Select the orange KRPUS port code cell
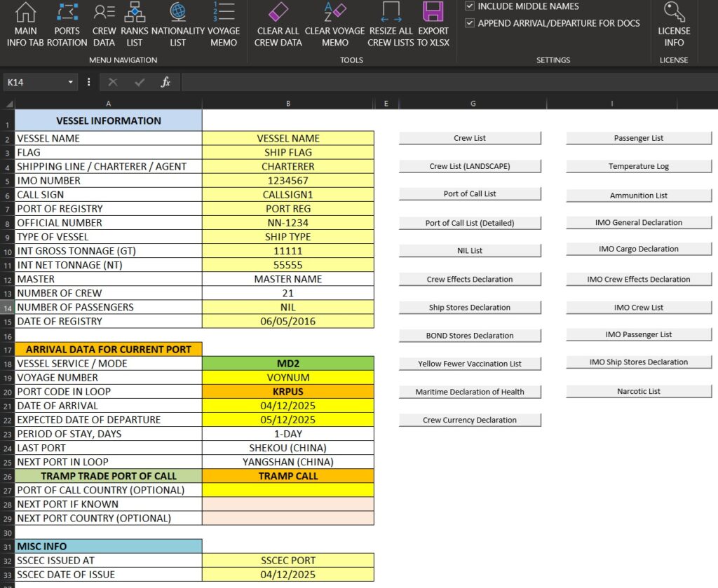 (x=288, y=391)
